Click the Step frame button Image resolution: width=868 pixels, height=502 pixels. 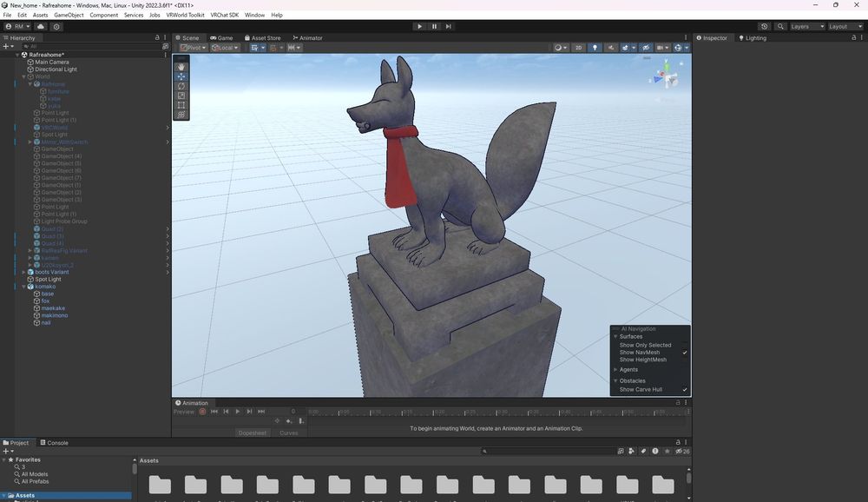tap(448, 27)
